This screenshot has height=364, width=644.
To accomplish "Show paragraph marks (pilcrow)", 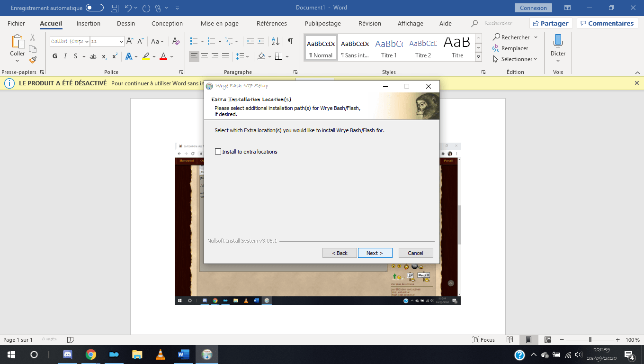I will pyautogui.click(x=290, y=41).
